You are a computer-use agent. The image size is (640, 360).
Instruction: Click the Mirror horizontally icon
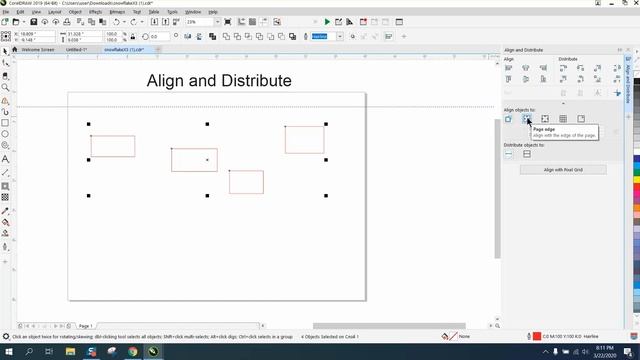187,37
